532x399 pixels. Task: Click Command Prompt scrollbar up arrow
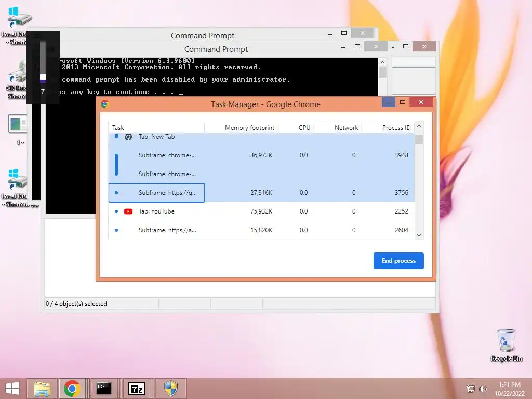382,62
